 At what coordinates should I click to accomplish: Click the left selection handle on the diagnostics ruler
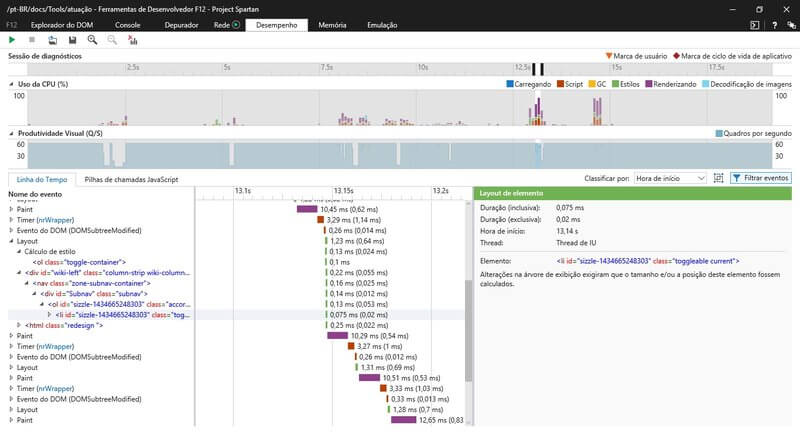pos(534,69)
